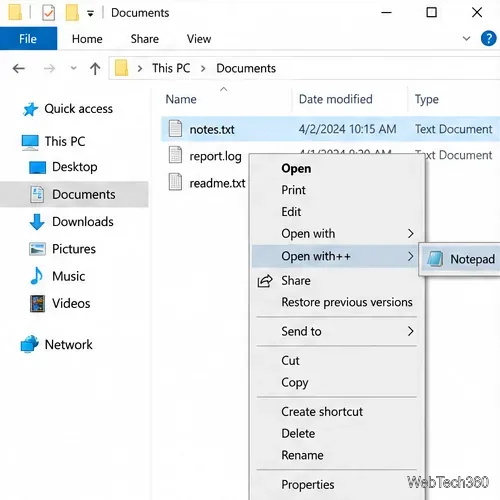Select the readme.txt file name

pyautogui.click(x=217, y=183)
